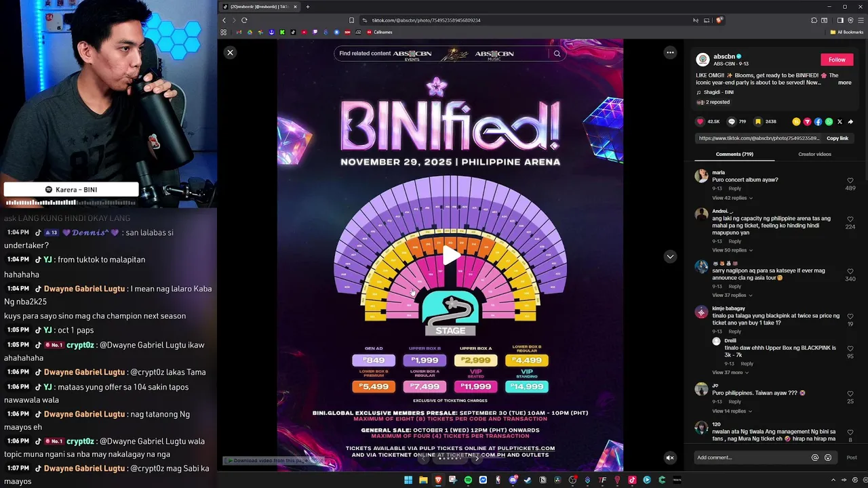Expand View 37 more replies
This screenshot has width=868, height=488.
[x=730, y=372]
